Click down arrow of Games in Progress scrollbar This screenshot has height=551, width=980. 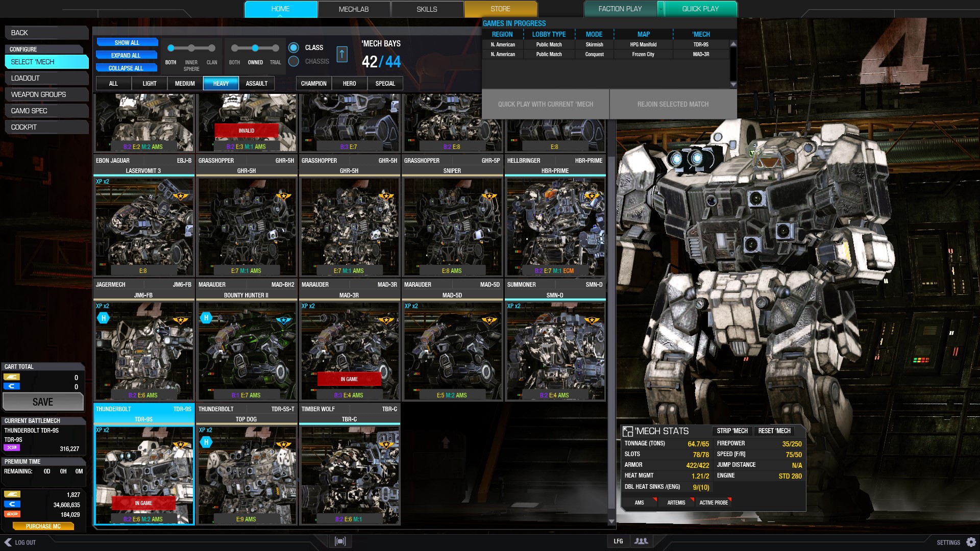click(x=733, y=84)
